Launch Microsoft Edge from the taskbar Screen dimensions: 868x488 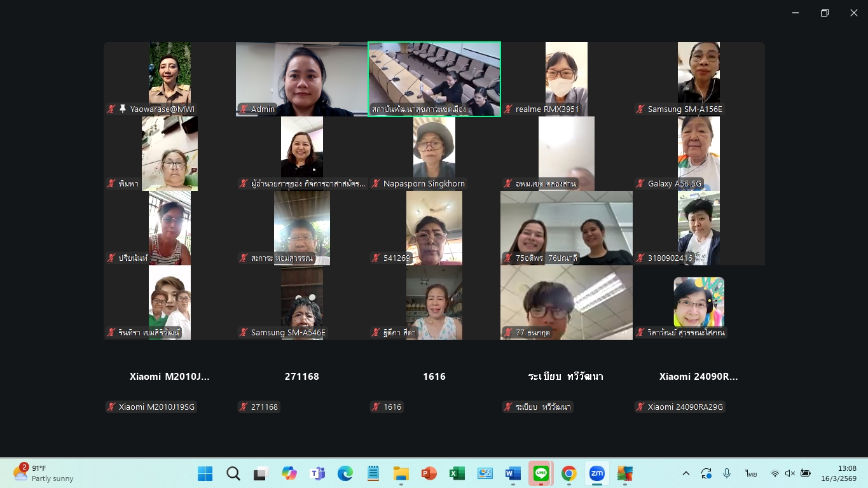(x=345, y=473)
